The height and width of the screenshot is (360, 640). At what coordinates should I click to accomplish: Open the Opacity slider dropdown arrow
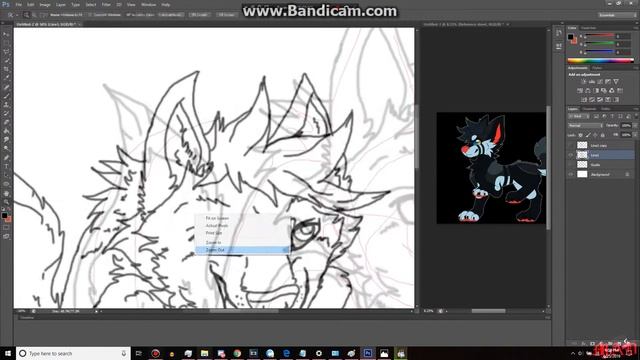tap(635, 126)
